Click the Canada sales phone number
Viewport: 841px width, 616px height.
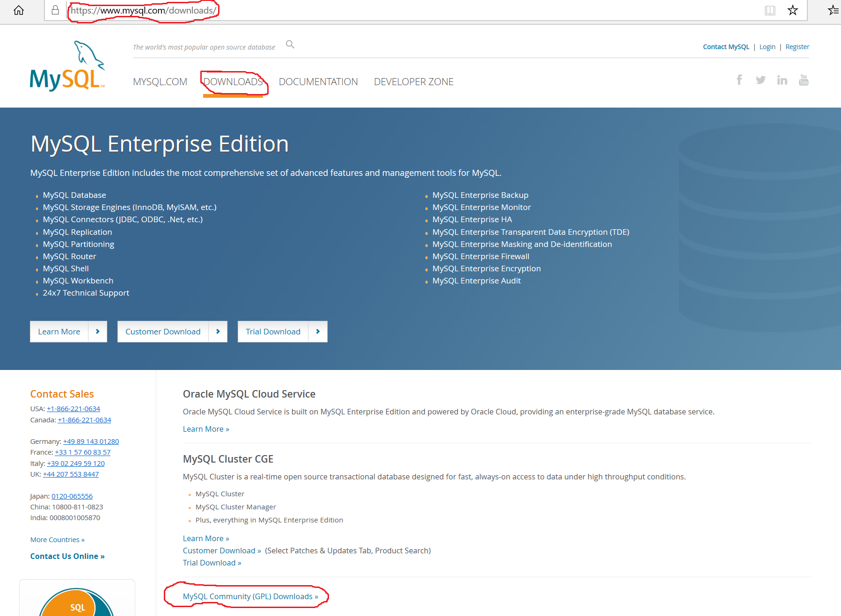(84, 420)
